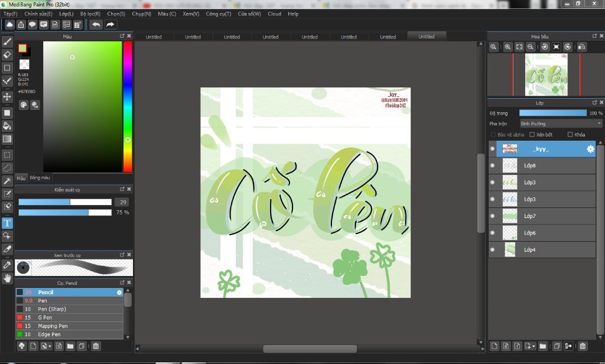This screenshot has height=364, width=605.
Task: Enable the Xén bớt clipping checkbox
Action: (x=532, y=135)
